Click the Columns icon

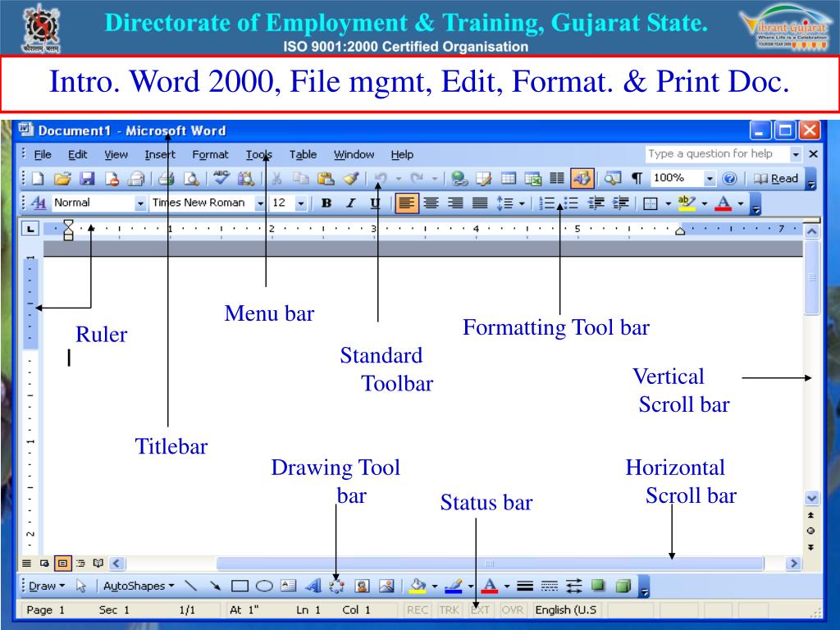click(557, 178)
